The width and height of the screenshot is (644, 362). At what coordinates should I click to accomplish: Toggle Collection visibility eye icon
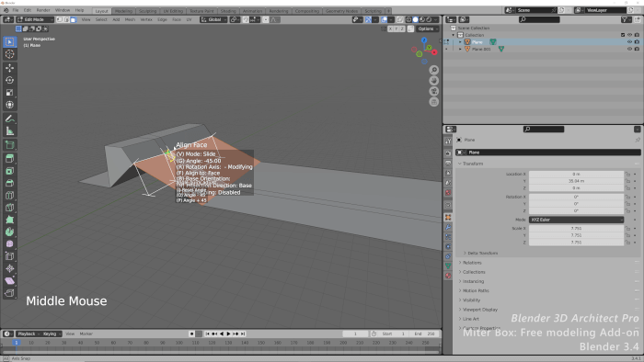629,35
